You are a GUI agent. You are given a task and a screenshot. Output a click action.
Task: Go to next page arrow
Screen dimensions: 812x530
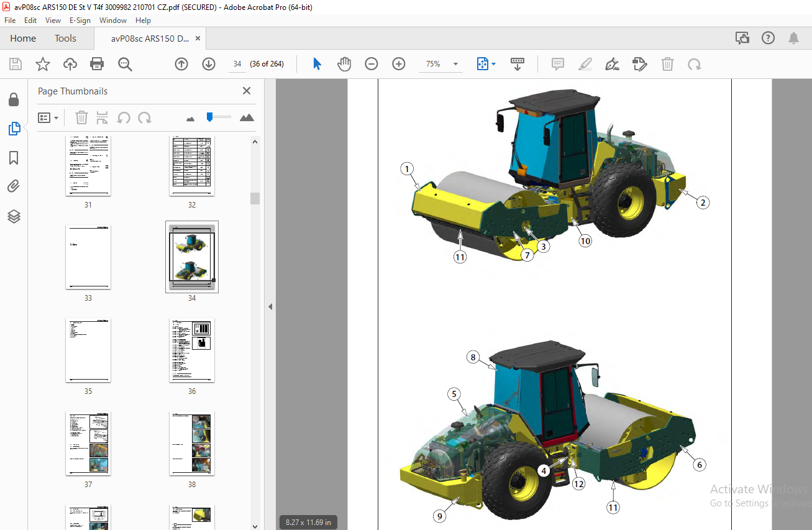(x=209, y=64)
